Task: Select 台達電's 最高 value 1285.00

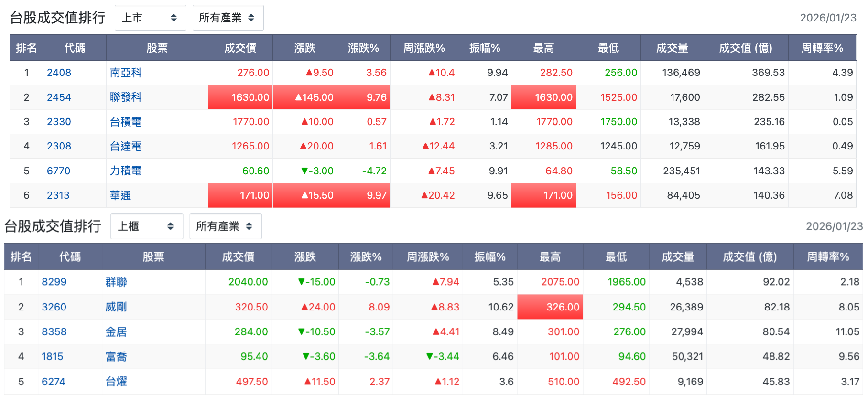Action: (553, 146)
